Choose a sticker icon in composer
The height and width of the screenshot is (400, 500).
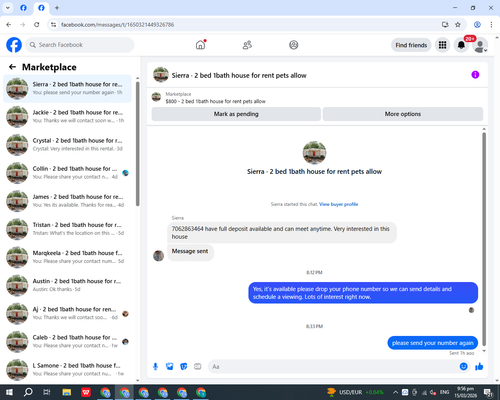pyautogui.click(x=184, y=367)
